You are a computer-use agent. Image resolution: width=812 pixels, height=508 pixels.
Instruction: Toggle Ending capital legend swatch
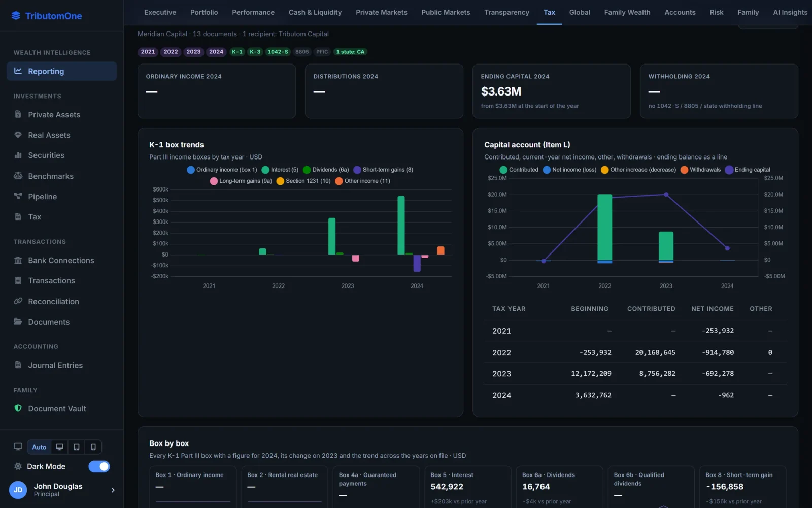[x=729, y=170]
